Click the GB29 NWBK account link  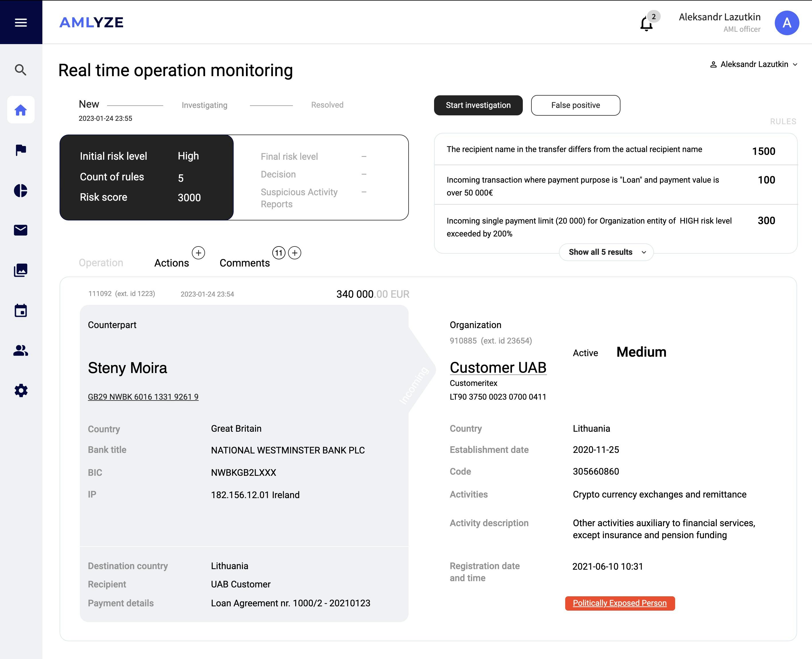pos(143,396)
